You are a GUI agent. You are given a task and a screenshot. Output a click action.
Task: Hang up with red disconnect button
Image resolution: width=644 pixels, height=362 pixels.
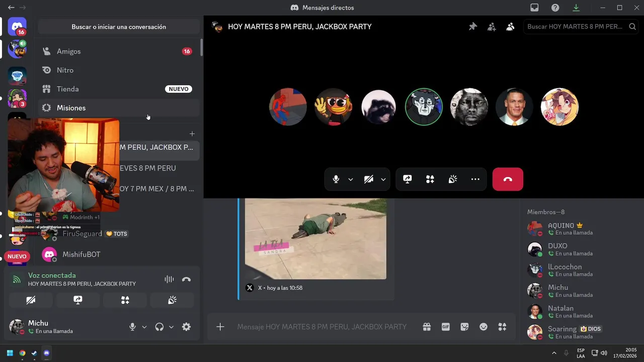(508, 179)
